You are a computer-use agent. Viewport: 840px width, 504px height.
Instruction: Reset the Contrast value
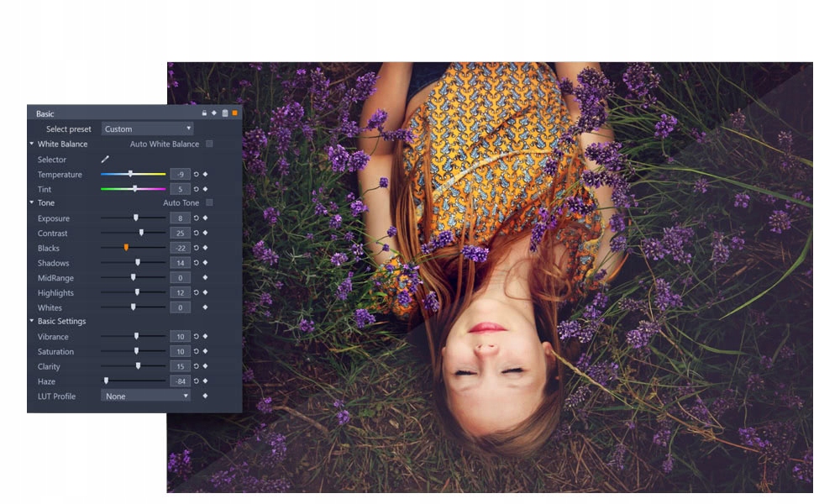click(197, 234)
